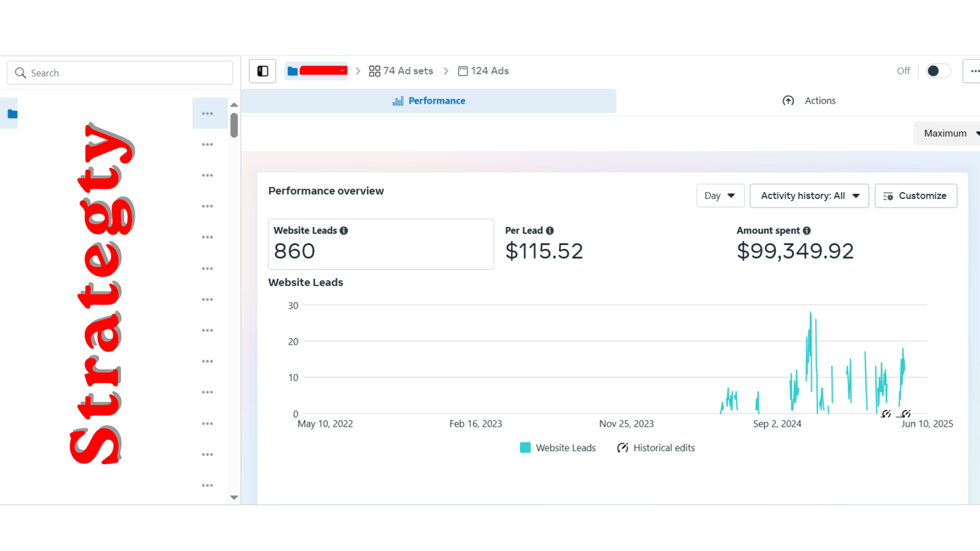Viewport: 980px width, 551px height.
Task: Click the Performance overview heading
Action: (x=326, y=191)
